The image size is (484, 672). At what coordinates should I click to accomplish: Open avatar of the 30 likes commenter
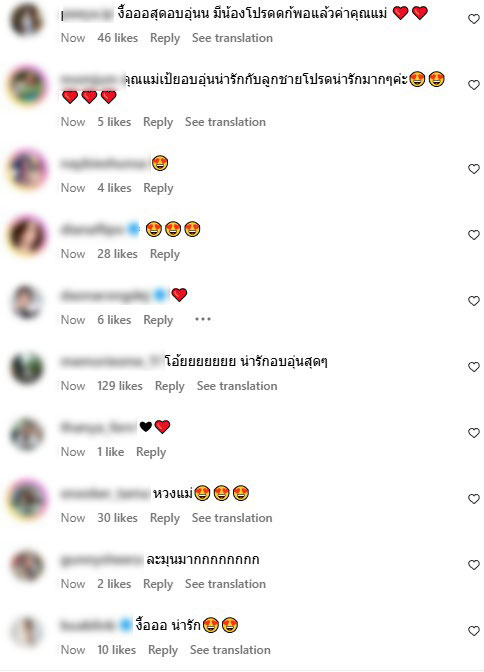[x=27, y=499]
